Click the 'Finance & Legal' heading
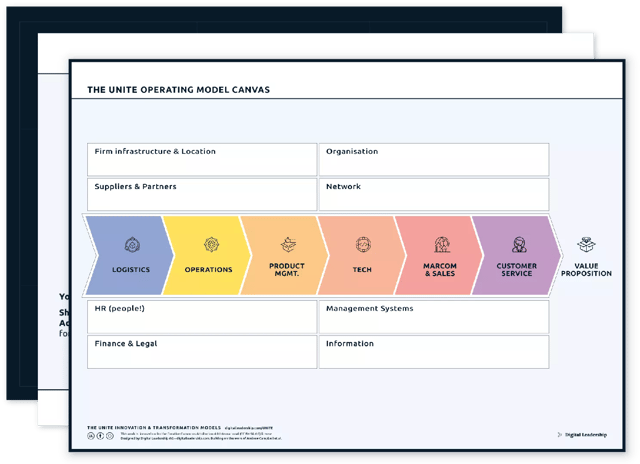Screen dimensions: 640x464 point(126,344)
